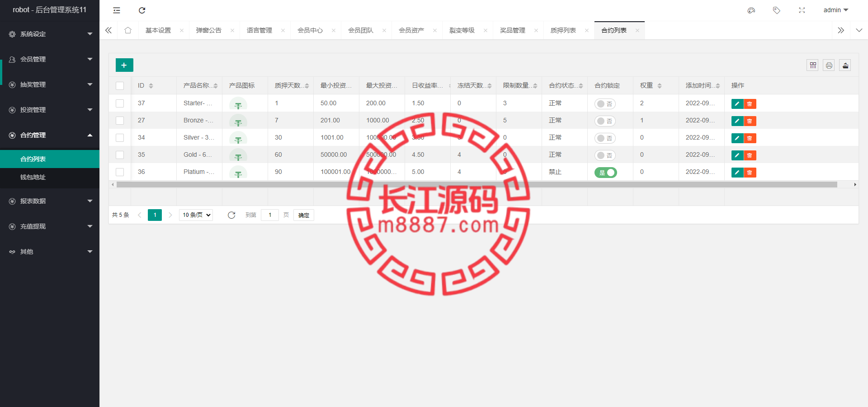Delete the Bronze contract row

tap(750, 121)
